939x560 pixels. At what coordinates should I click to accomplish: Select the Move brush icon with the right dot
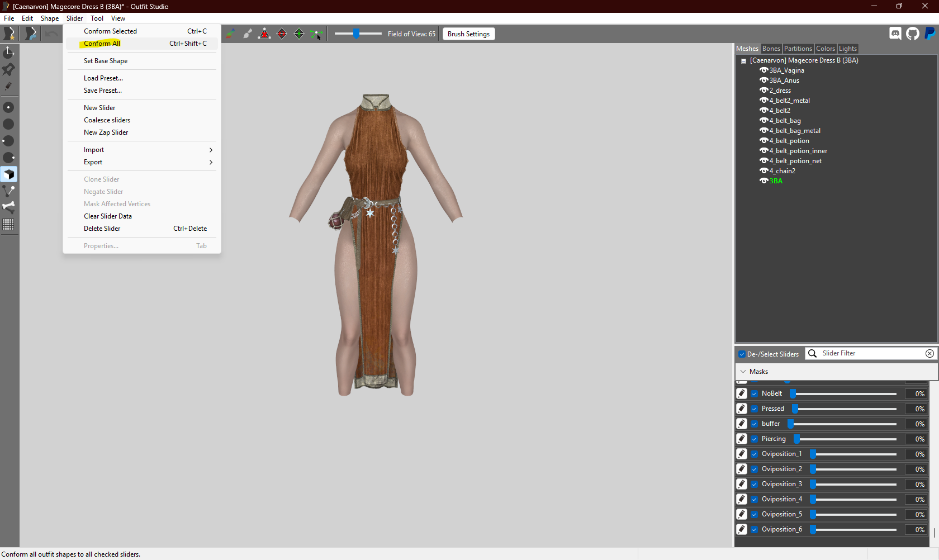(x=8, y=158)
